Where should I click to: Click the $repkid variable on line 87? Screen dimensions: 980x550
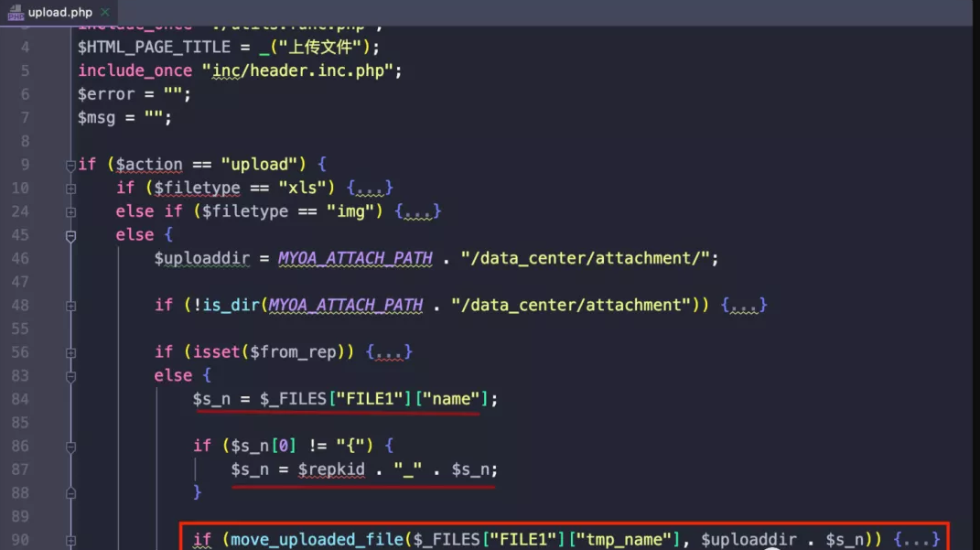coord(331,469)
